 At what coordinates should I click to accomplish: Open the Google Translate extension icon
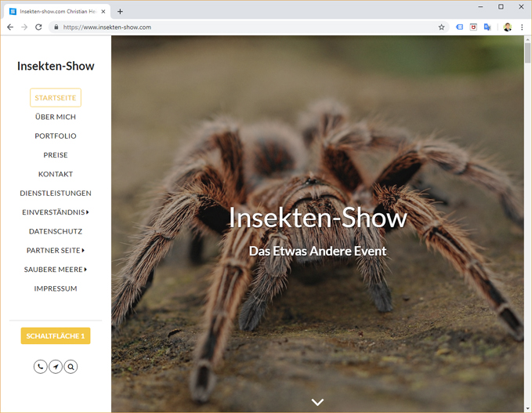pos(487,27)
